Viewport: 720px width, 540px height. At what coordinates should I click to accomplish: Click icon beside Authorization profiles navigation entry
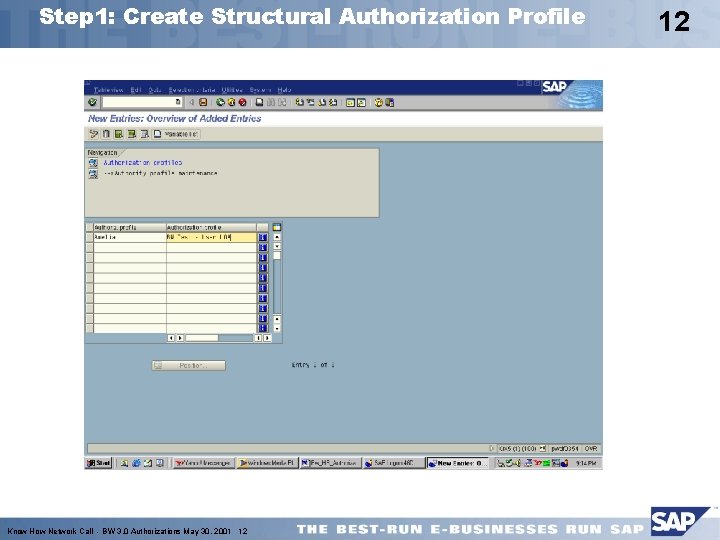pos(93,163)
